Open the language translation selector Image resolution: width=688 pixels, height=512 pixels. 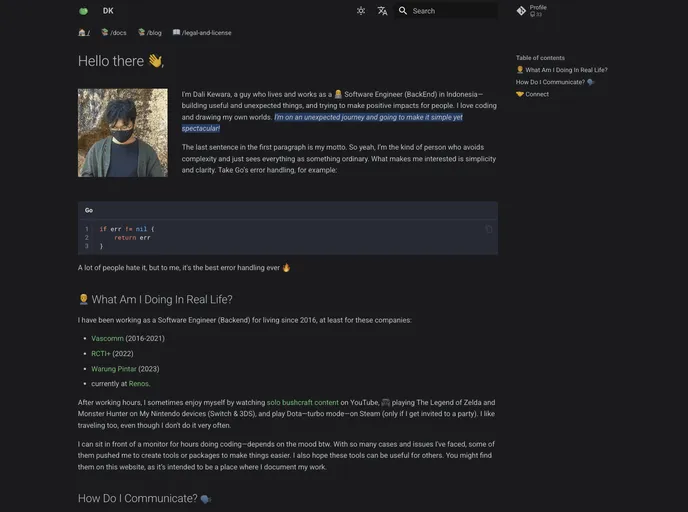coord(382,11)
